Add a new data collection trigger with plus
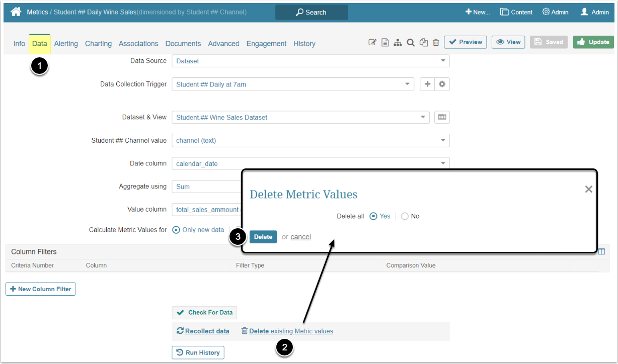 [427, 84]
